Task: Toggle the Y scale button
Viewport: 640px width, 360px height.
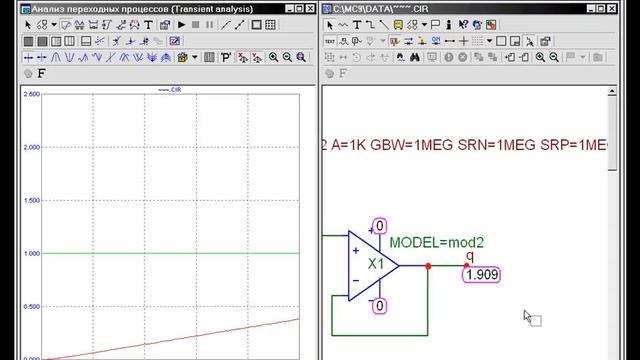Action: tap(257, 58)
